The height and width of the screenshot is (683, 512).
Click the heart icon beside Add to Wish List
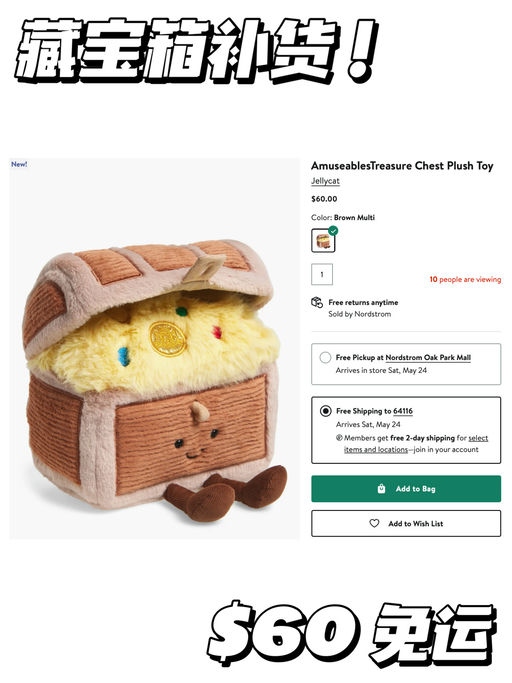374,523
